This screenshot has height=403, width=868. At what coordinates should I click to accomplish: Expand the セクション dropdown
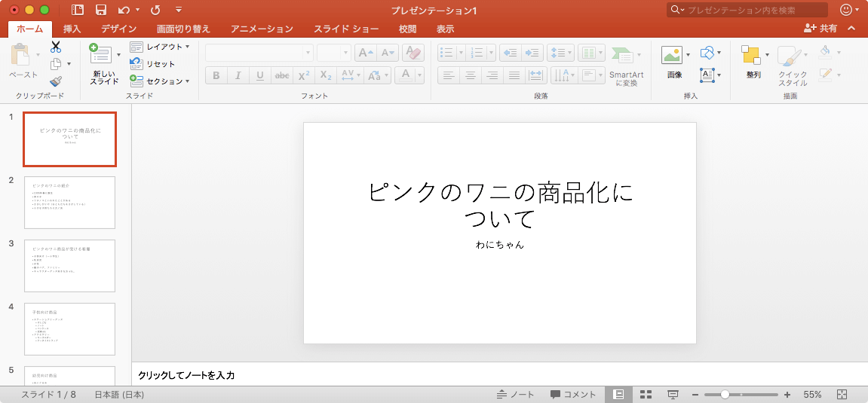(160, 81)
